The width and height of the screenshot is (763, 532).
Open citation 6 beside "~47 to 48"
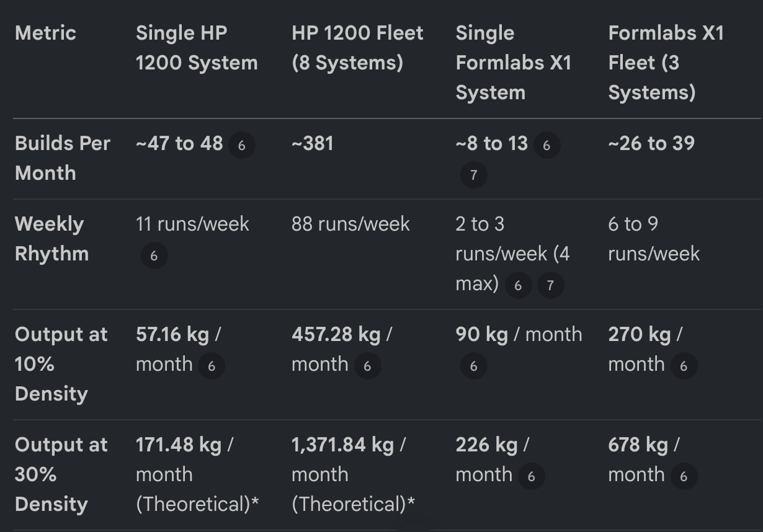tap(242, 146)
